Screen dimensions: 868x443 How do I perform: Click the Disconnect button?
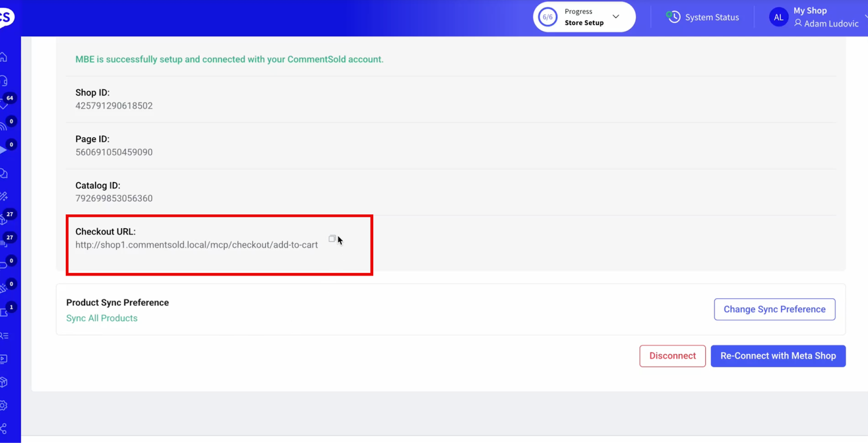[672, 356]
